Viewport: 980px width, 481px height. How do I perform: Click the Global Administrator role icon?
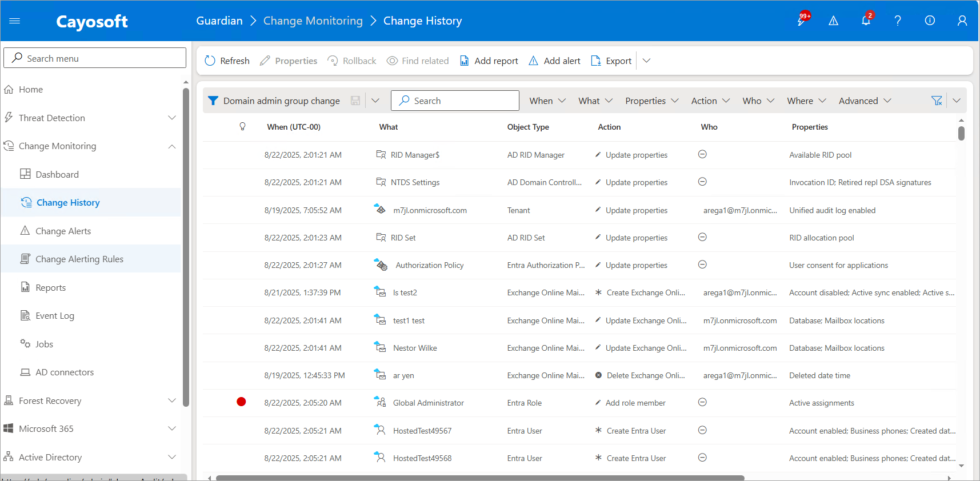pyautogui.click(x=381, y=402)
